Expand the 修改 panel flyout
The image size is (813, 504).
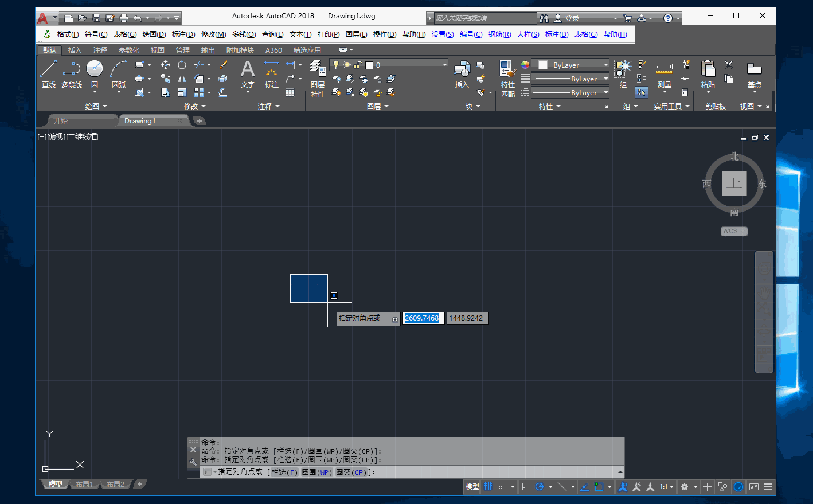pyautogui.click(x=195, y=106)
